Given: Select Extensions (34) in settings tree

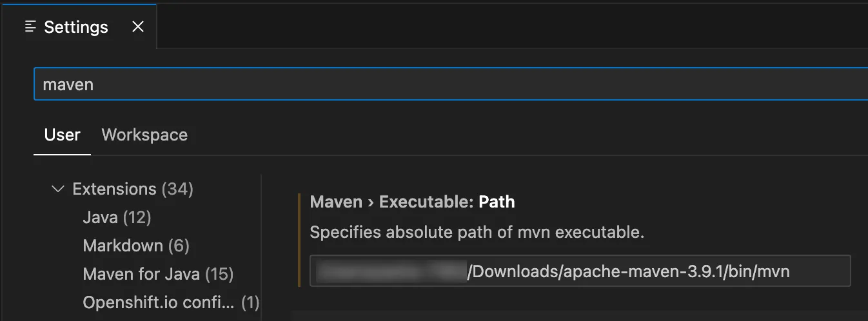Looking at the screenshot, I should (x=133, y=189).
